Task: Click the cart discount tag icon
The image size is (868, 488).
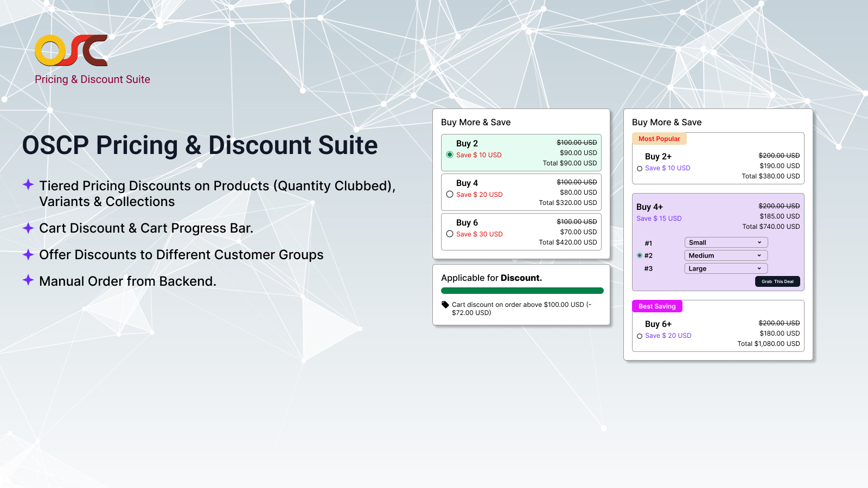Action: (x=445, y=305)
